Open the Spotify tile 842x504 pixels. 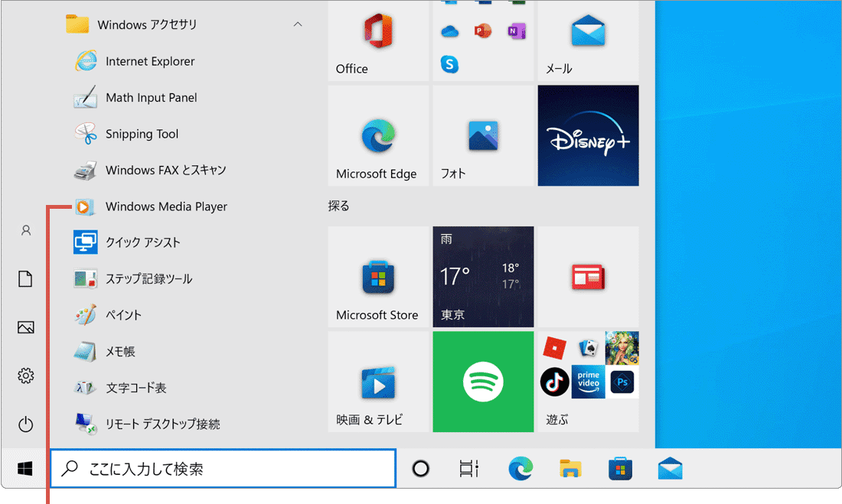click(x=483, y=381)
